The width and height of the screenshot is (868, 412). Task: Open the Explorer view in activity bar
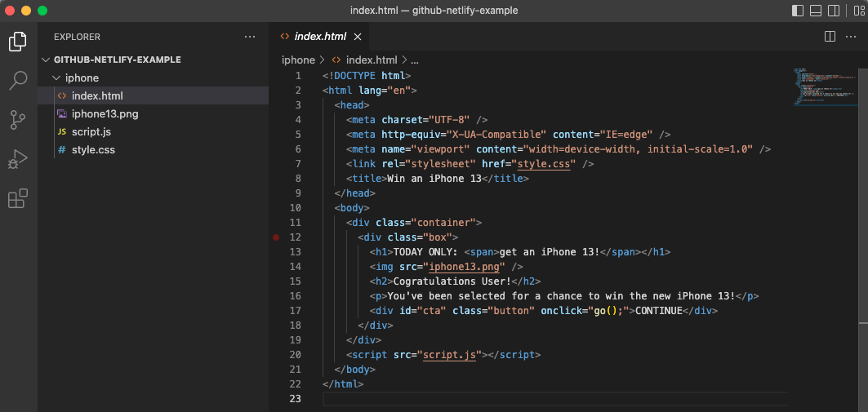click(18, 42)
